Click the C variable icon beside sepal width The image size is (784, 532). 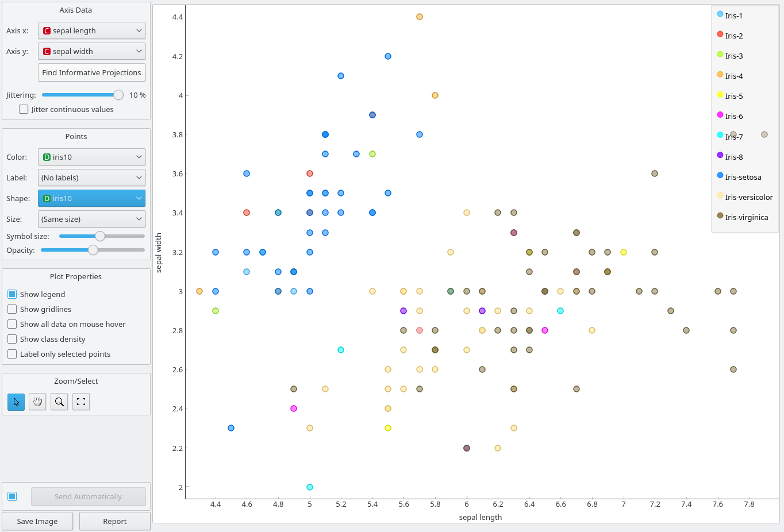47,51
